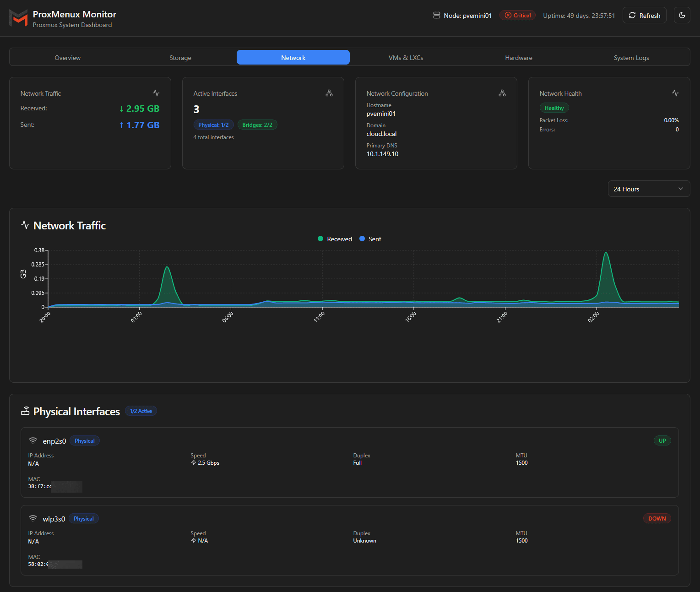Screen dimensions: 700x592
Task: Click the wifi icon beside enp2s0 interface
Action: coord(33,440)
